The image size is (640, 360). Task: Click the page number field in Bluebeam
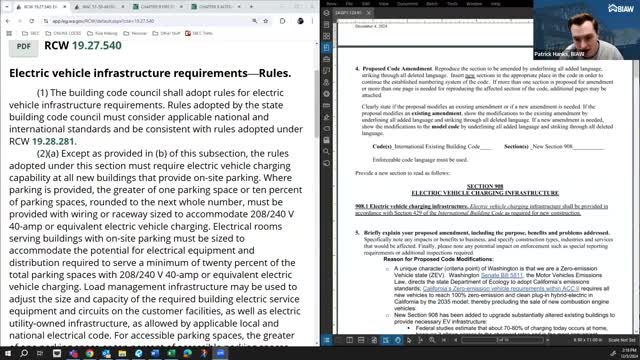502,340
